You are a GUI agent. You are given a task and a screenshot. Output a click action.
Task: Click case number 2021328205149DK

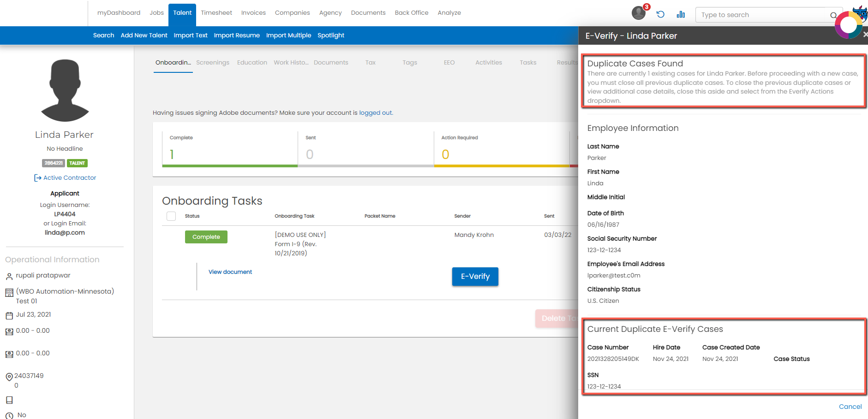[x=613, y=359]
